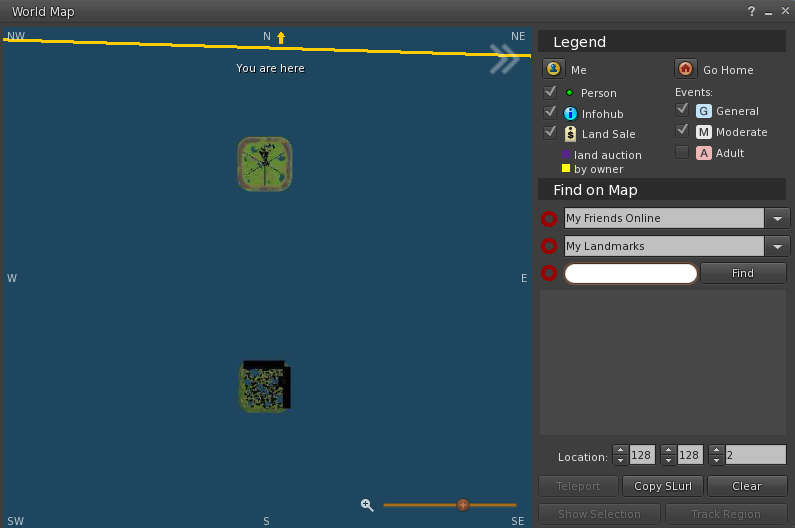
Task: Click the Track Region button
Action: point(726,514)
